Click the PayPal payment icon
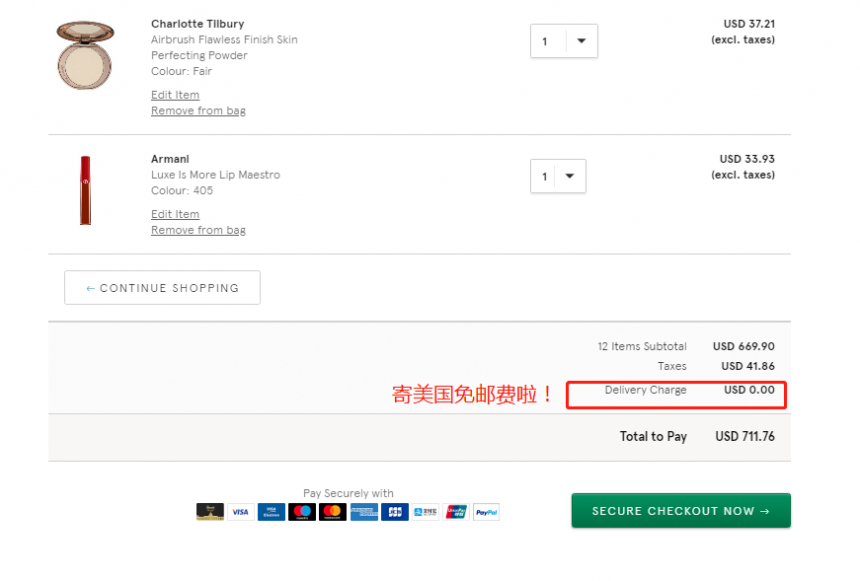 click(486, 511)
